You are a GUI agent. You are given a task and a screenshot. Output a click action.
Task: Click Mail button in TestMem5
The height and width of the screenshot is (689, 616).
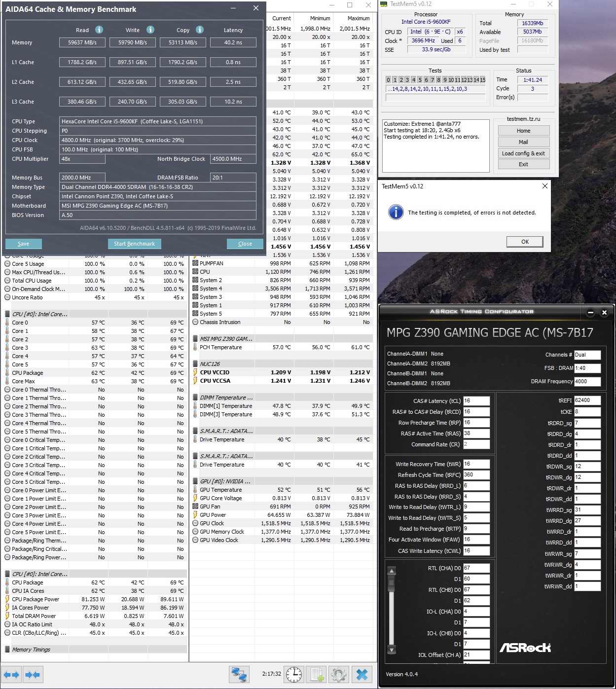pos(524,142)
